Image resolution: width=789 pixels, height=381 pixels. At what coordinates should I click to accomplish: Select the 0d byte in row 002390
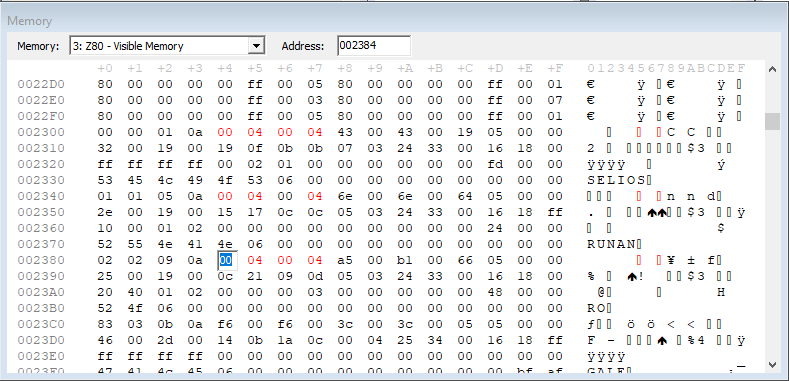pos(315,276)
